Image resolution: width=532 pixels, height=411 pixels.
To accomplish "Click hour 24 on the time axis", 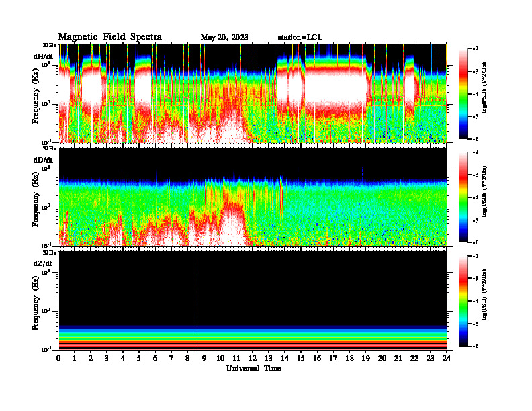I will (x=447, y=359).
